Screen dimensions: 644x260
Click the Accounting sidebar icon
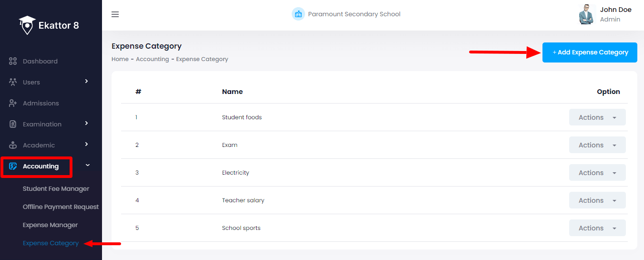13,166
